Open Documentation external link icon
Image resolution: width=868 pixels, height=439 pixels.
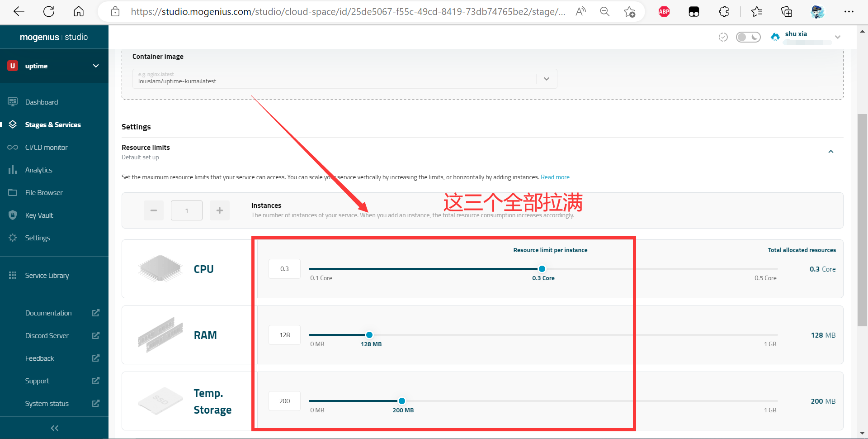(x=95, y=313)
